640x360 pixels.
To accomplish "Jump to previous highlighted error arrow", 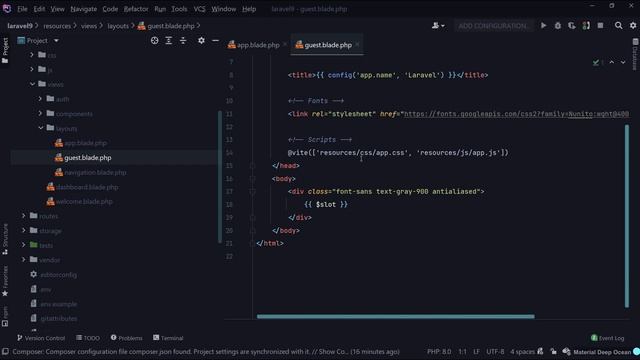I will pos(611,62).
